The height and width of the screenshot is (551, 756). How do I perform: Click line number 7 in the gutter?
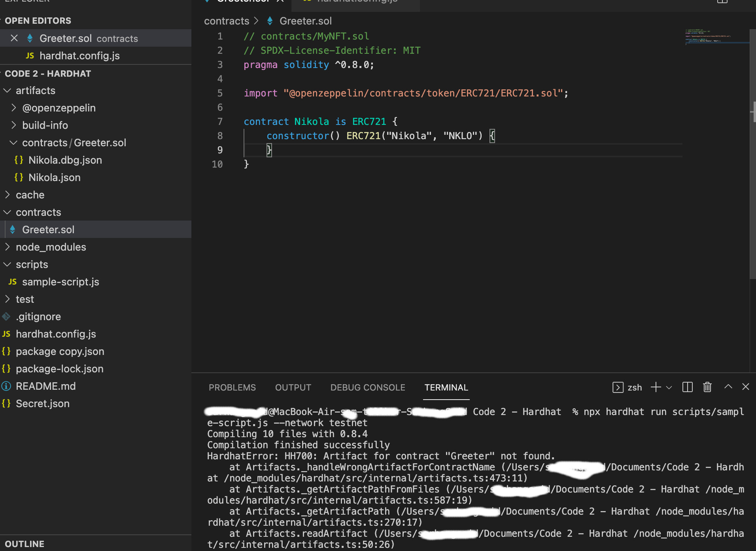pyautogui.click(x=220, y=122)
